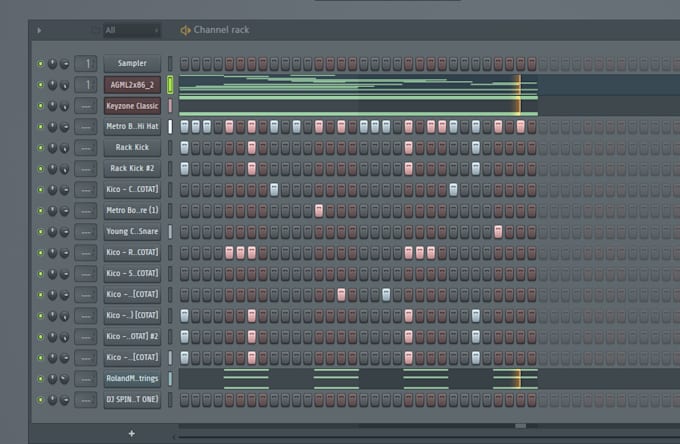
Task: Click the Metro B Hi Hat channel button
Action: 132,127
